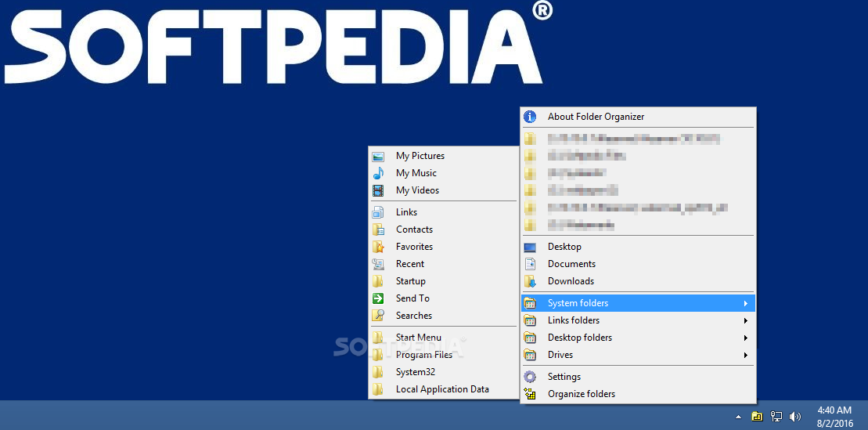Select My Pictures label

point(420,157)
